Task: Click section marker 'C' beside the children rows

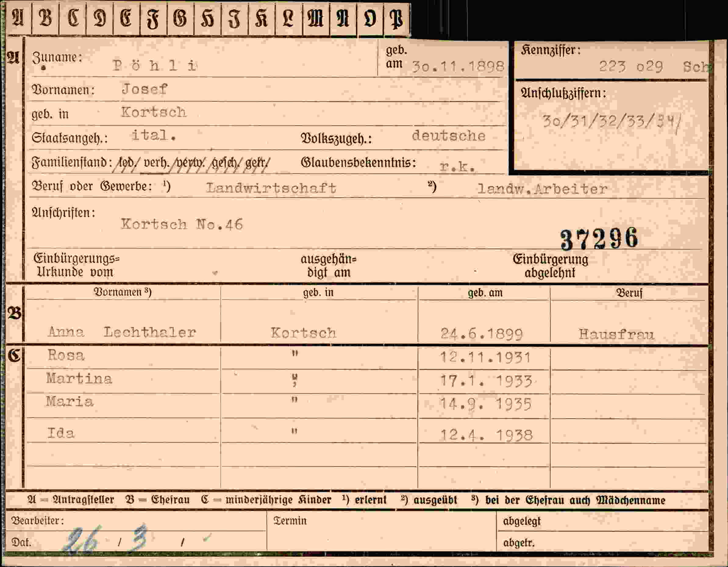Action: (x=14, y=355)
